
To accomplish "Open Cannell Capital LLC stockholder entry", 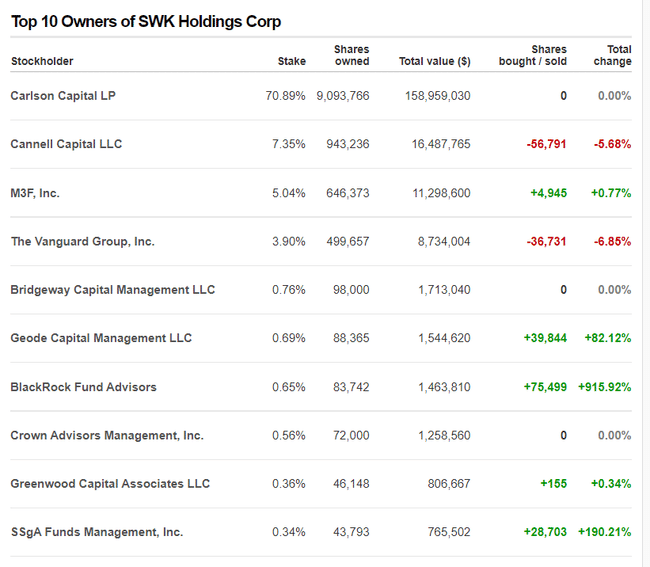I will [x=66, y=144].
